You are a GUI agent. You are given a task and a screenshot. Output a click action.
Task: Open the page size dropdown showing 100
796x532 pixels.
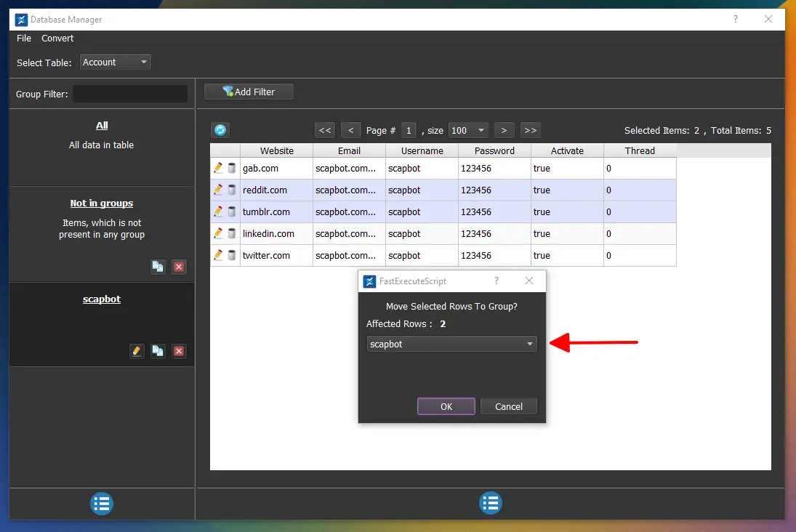click(x=469, y=131)
